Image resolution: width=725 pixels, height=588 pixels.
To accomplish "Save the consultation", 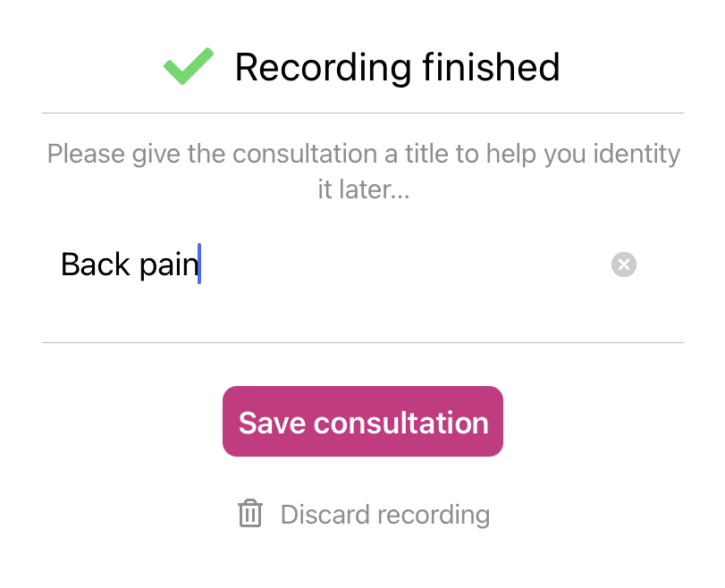I will tap(363, 421).
